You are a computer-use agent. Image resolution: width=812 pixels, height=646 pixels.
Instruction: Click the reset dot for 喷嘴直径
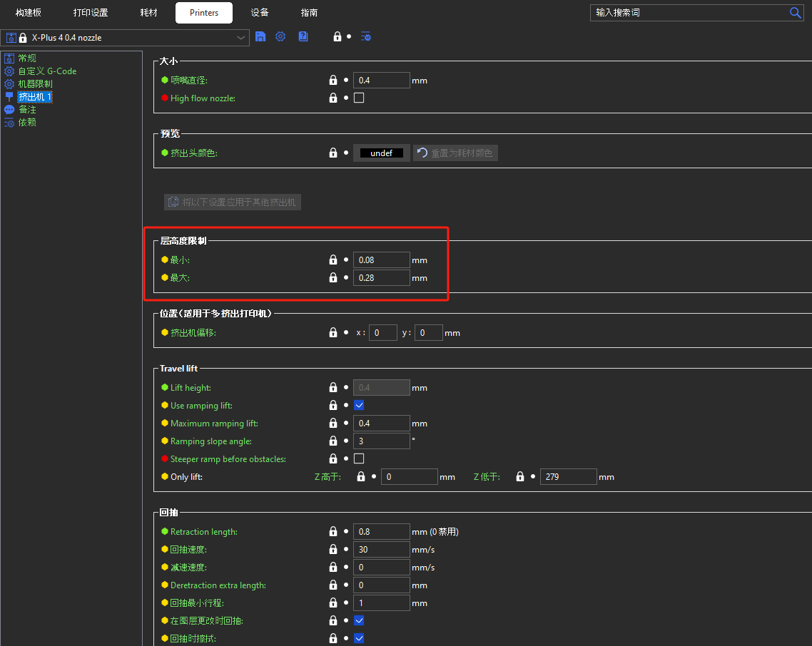tap(346, 81)
